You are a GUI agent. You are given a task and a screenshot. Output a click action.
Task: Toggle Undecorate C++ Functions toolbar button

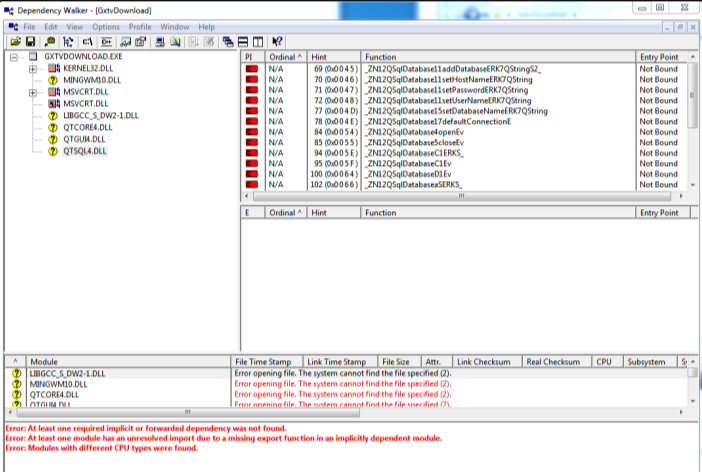(x=105, y=42)
